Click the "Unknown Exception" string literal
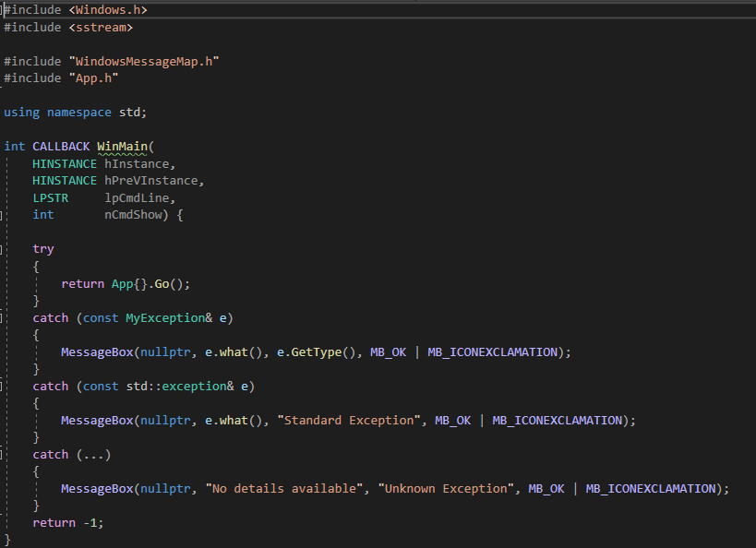Image resolution: width=756 pixels, height=548 pixels. tap(446, 489)
